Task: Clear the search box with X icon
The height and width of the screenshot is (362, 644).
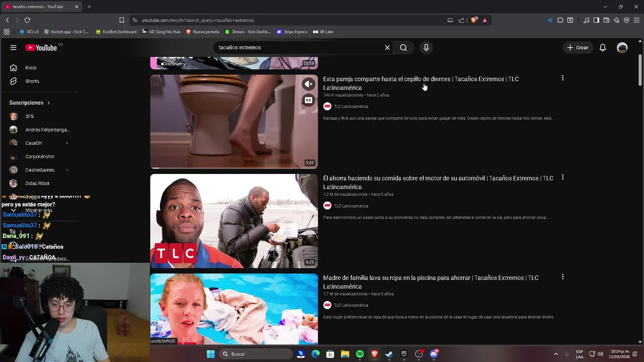Action: coord(387,48)
